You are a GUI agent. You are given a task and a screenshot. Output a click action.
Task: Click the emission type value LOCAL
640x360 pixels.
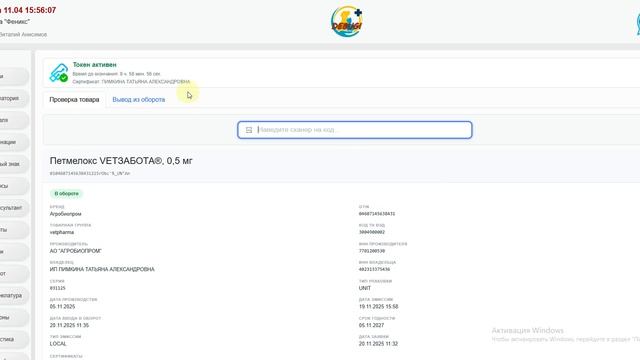point(58,344)
